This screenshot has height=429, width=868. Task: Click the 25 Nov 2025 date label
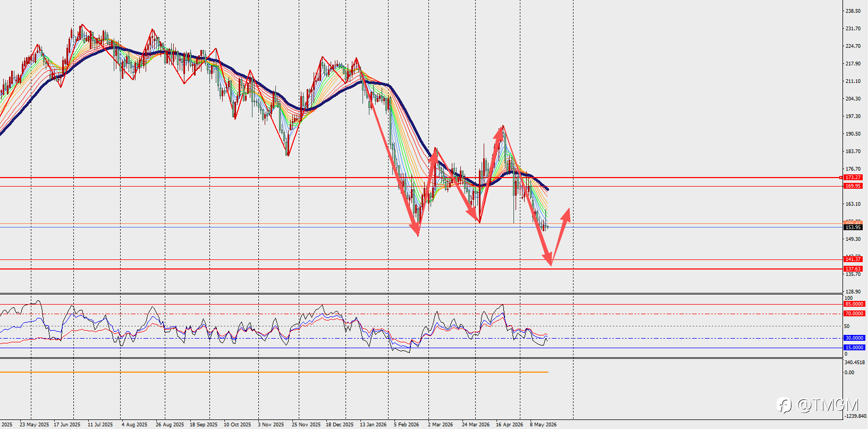pos(306,425)
